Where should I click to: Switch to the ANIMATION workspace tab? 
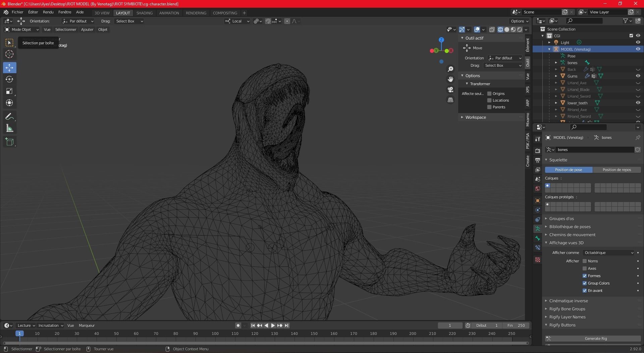click(x=169, y=13)
